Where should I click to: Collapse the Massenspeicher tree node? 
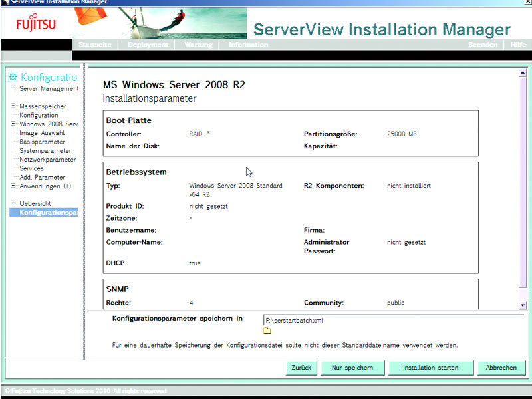(13, 106)
